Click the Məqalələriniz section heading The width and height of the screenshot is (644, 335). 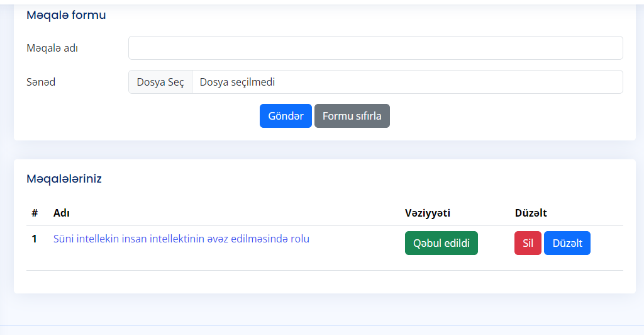click(64, 179)
